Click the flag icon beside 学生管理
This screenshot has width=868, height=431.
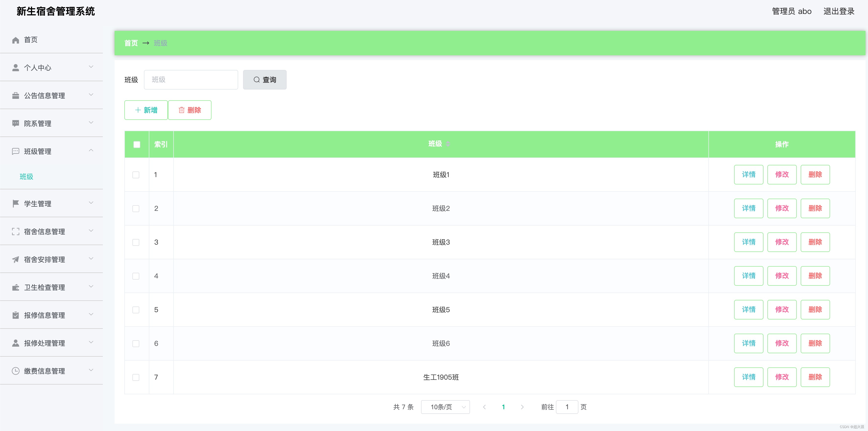pos(15,204)
